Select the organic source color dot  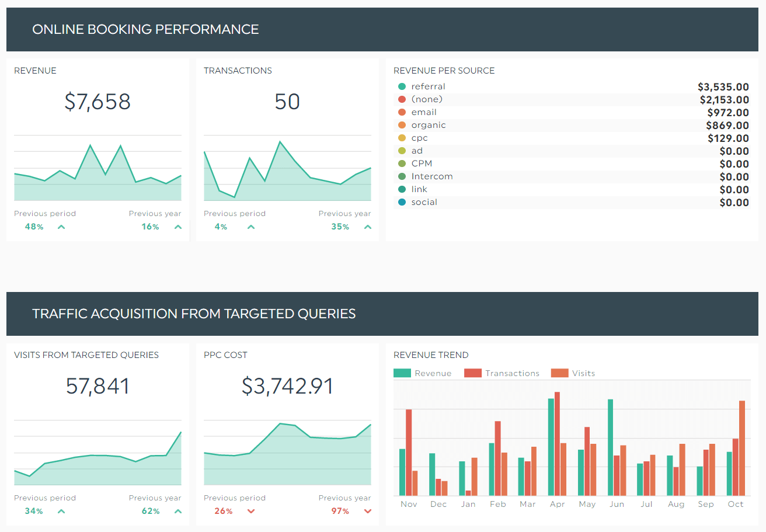tap(401, 124)
